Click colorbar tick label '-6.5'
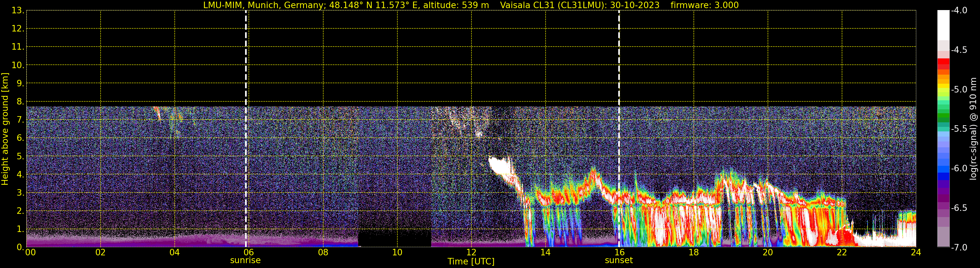The height and width of the screenshot is (268, 980). 959,208
